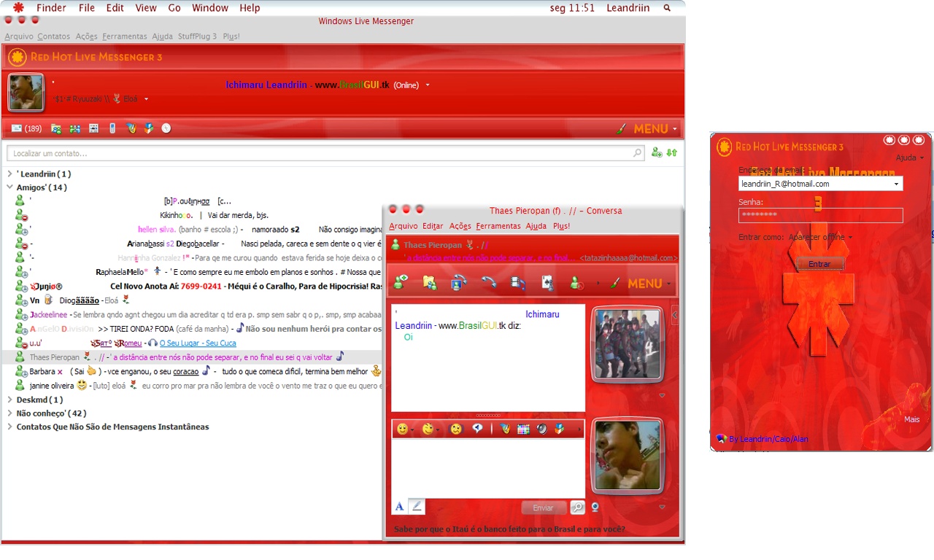
Task: Click the clock icon in main toolbar
Action: coord(166,128)
